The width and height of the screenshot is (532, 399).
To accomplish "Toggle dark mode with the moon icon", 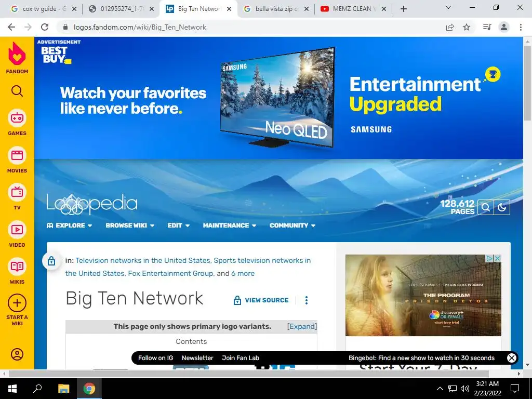I will [502, 207].
